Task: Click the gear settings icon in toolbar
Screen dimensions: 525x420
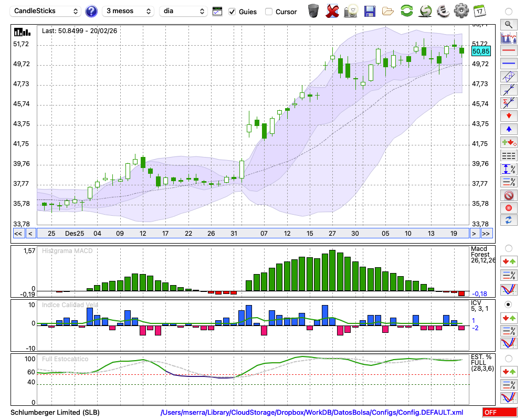Action: [x=461, y=11]
